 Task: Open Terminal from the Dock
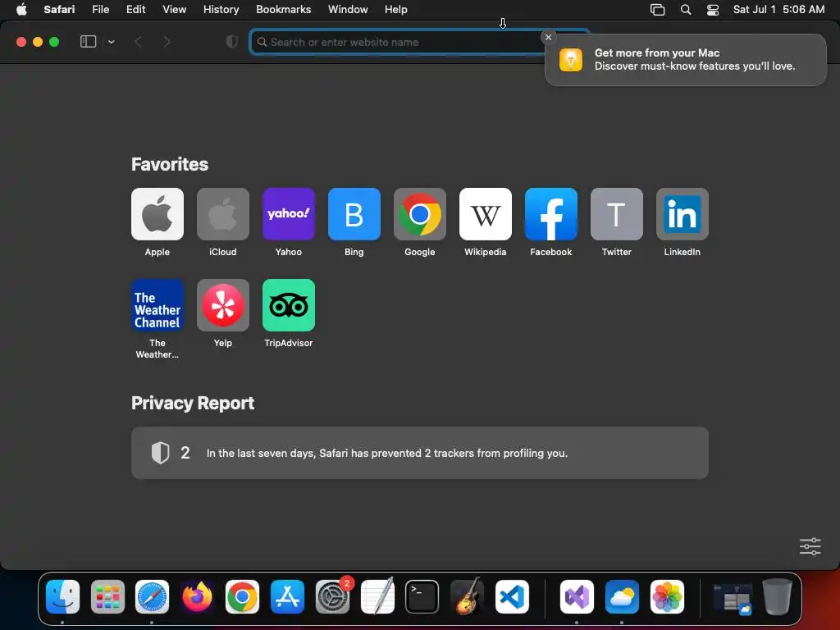(x=422, y=596)
